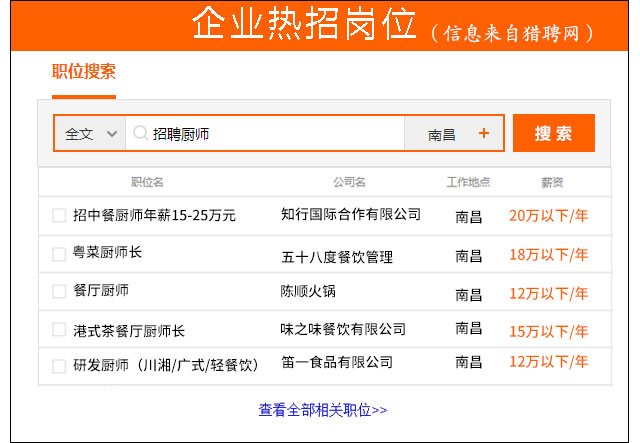640x443 pixels.
Task: Select the 餐厅厨师 row checkbox
Action: tap(59, 292)
